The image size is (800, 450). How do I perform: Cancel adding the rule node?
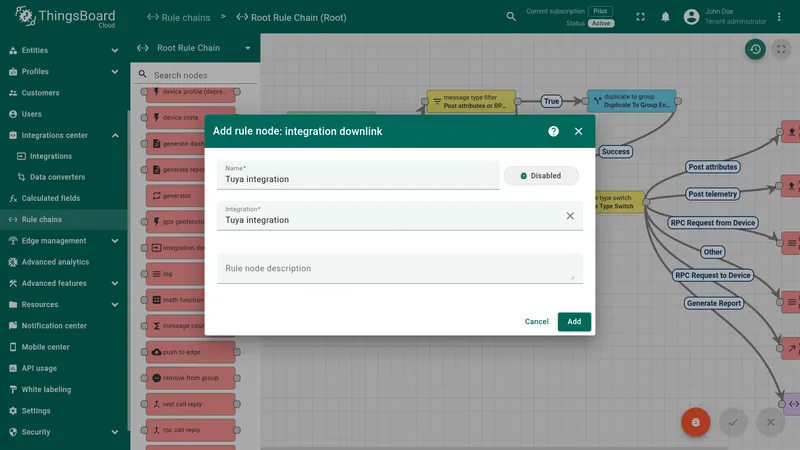point(536,321)
